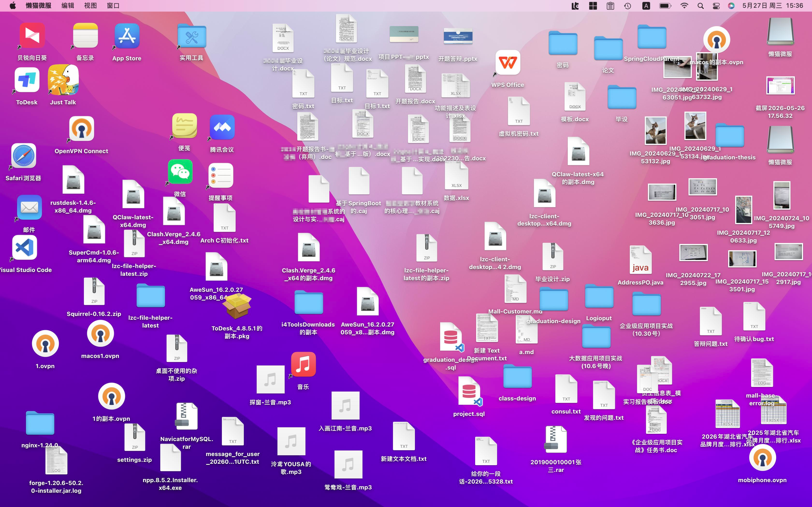Open the 提醒事项 Reminders app
This screenshot has width=812, height=507.
tap(221, 176)
